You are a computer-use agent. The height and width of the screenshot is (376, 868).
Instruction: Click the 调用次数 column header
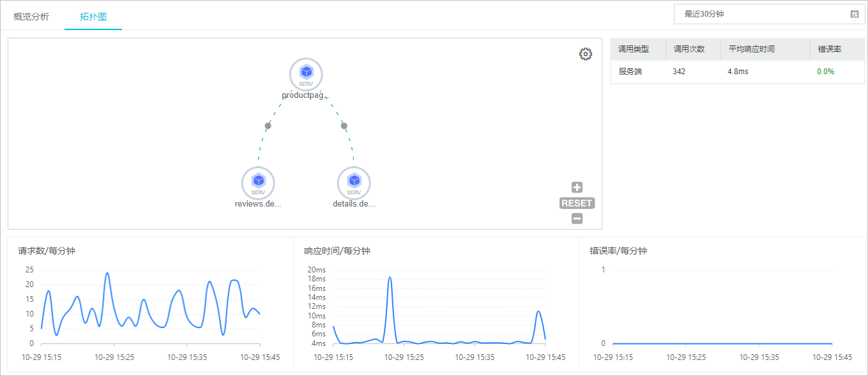point(689,49)
